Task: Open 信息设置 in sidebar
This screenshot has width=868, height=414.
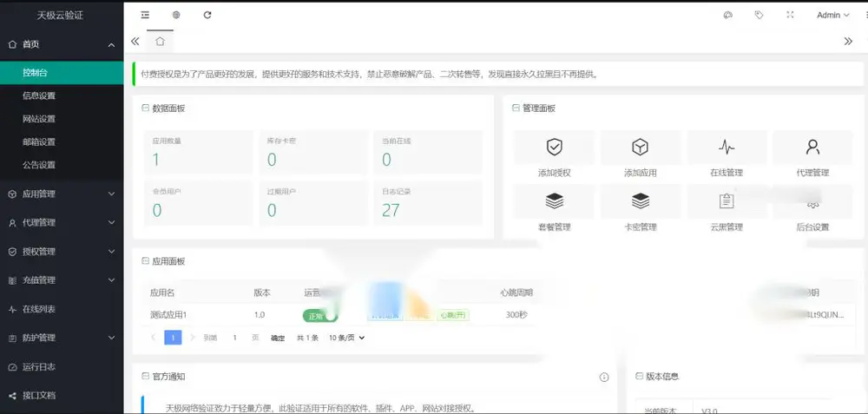Action: point(62,95)
